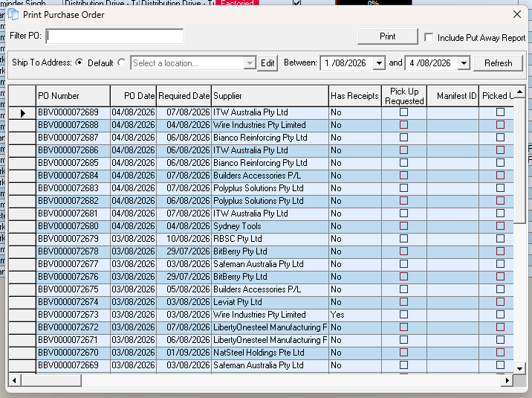
Task: Tick Pick Up Requested for BBV0000072673
Action: (x=403, y=315)
